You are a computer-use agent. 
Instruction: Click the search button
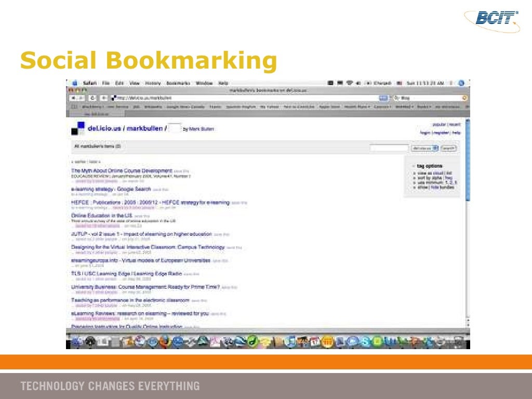click(448, 148)
